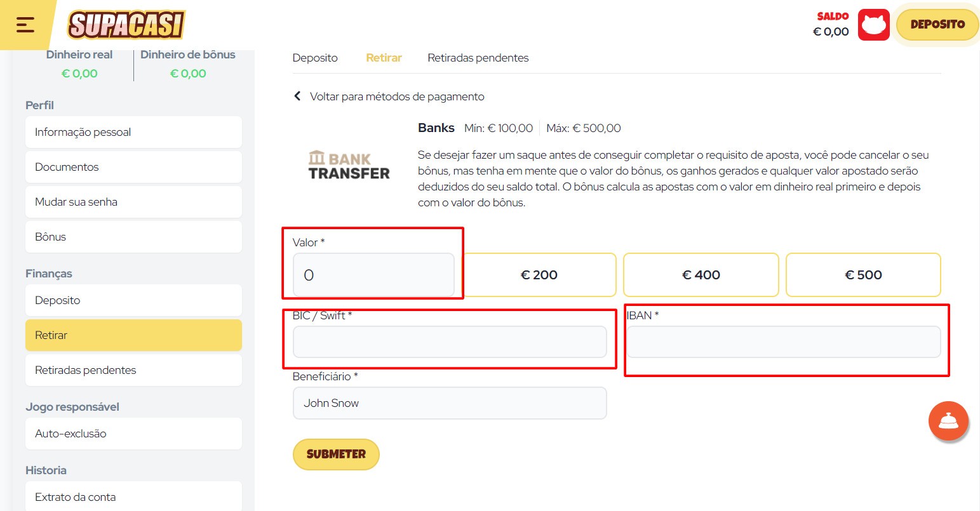The width and height of the screenshot is (980, 511).
Task: Select the € 400 amount option
Action: (x=701, y=275)
